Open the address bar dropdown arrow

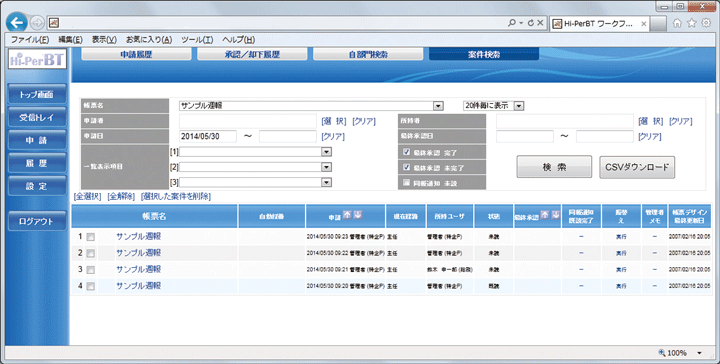pyautogui.click(x=521, y=23)
